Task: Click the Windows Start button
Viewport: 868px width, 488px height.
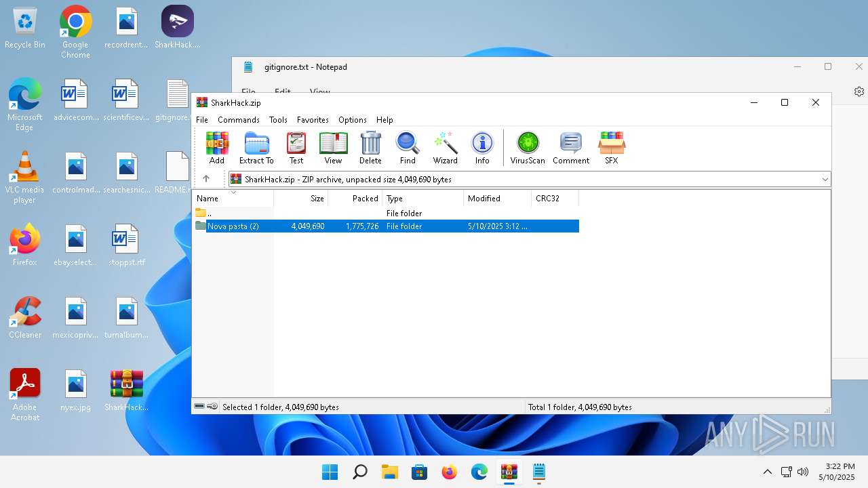Action: tap(330, 472)
